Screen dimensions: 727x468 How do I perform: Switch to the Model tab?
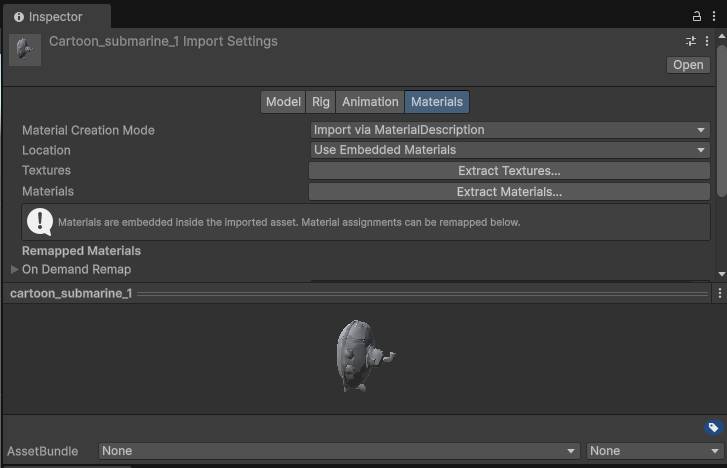tap(283, 102)
